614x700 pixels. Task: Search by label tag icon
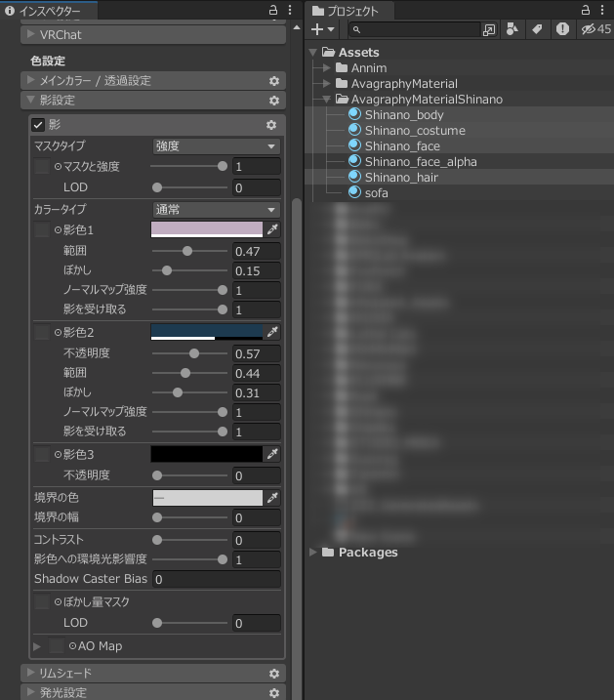[x=537, y=29]
